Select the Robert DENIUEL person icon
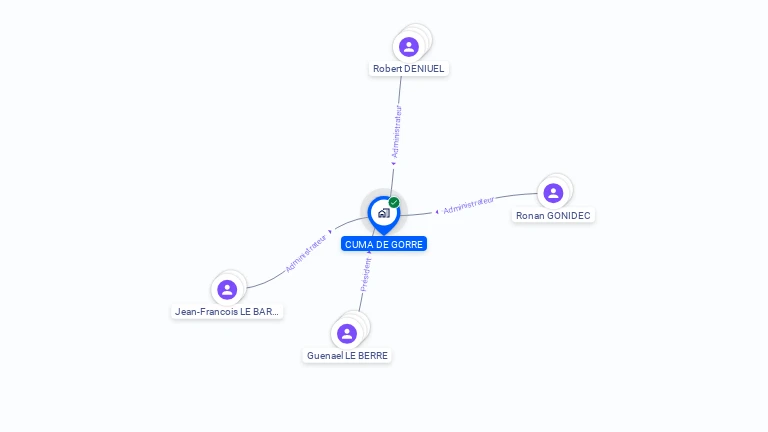This screenshot has height=432, width=768. (x=408, y=47)
